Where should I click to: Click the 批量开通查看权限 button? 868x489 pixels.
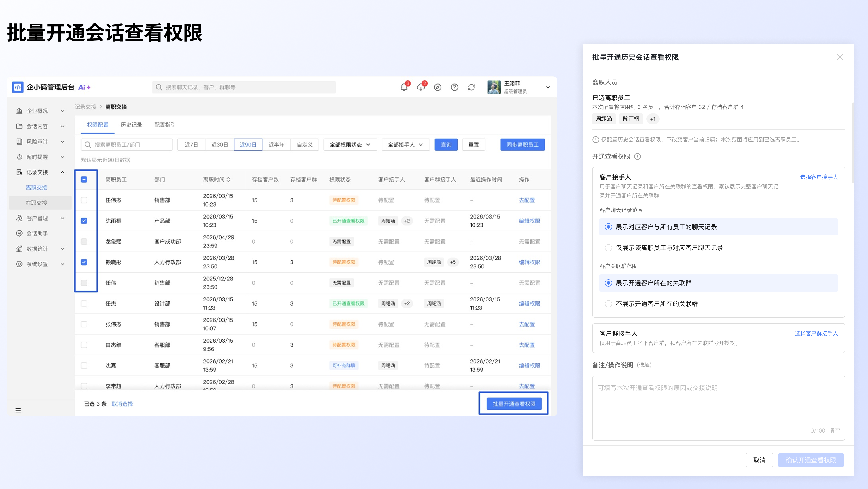click(x=514, y=403)
